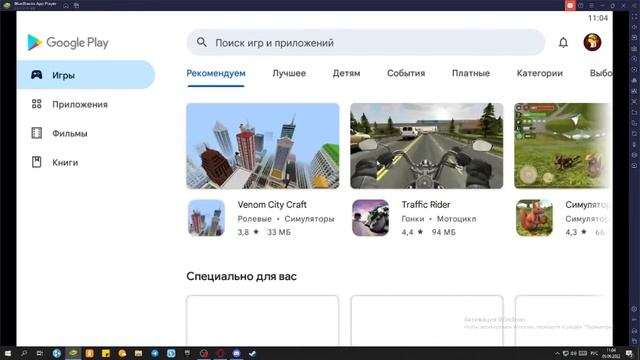This screenshot has width=640, height=360.
Task: Open the squirrel simulator banner image
Action: (562, 146)
